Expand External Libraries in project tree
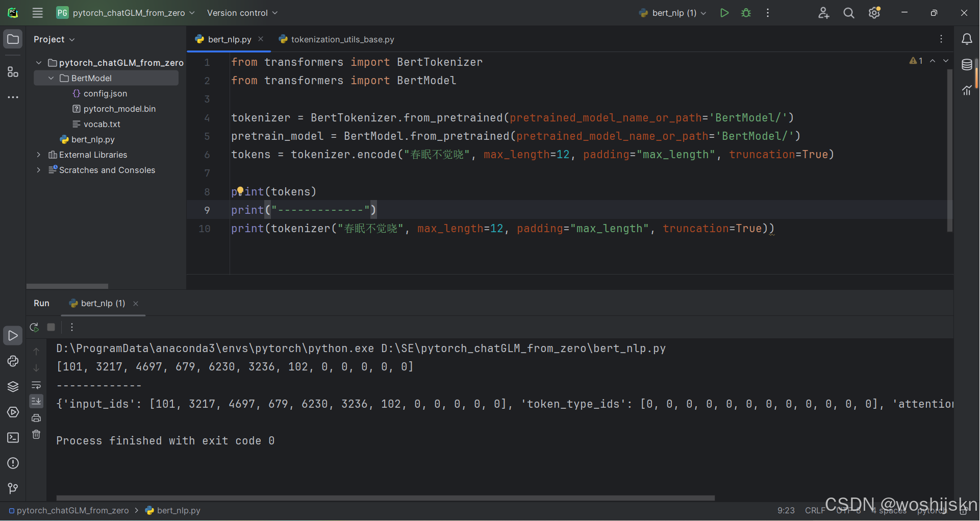Image resolution: width=980 pixels, height=521 pixels. point(39,155)
